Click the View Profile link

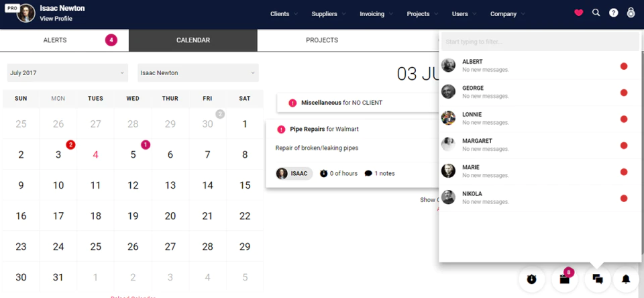pyautogui.click(x=56, y=19)
